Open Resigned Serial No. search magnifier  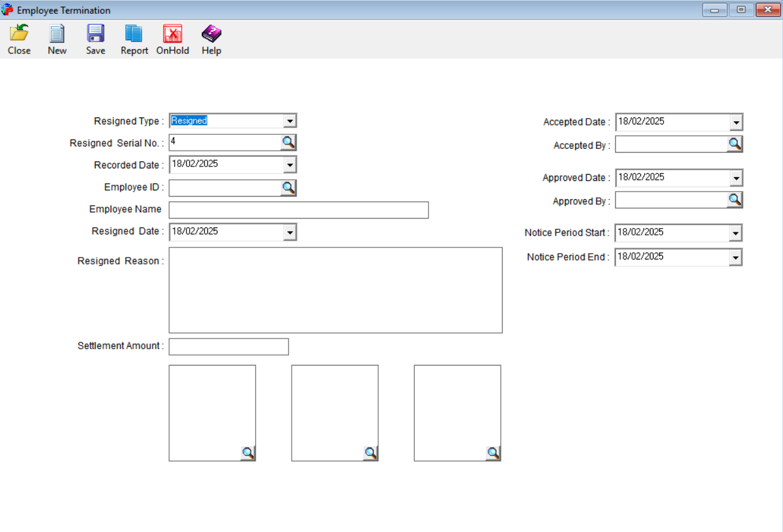click(288, 142)
